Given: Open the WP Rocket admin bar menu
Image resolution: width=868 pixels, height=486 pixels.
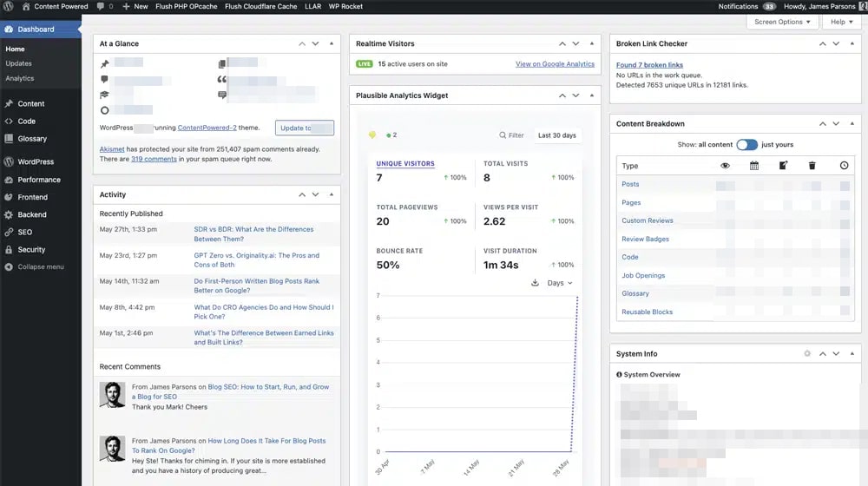Looking at the screenshot, I should [x=345, y=7].
